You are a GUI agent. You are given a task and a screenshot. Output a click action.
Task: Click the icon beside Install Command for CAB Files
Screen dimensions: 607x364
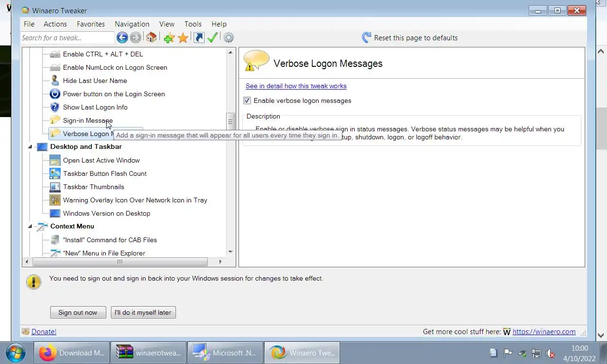click(55, 240)
